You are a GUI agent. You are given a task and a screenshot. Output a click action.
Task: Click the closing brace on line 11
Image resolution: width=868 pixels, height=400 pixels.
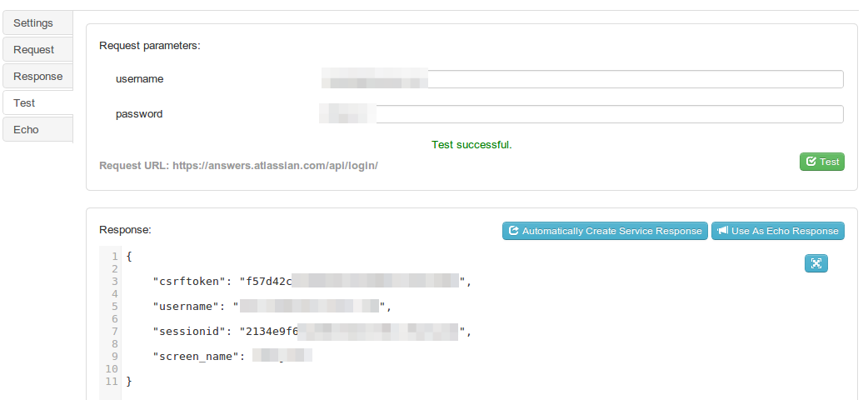click(129, 382)
